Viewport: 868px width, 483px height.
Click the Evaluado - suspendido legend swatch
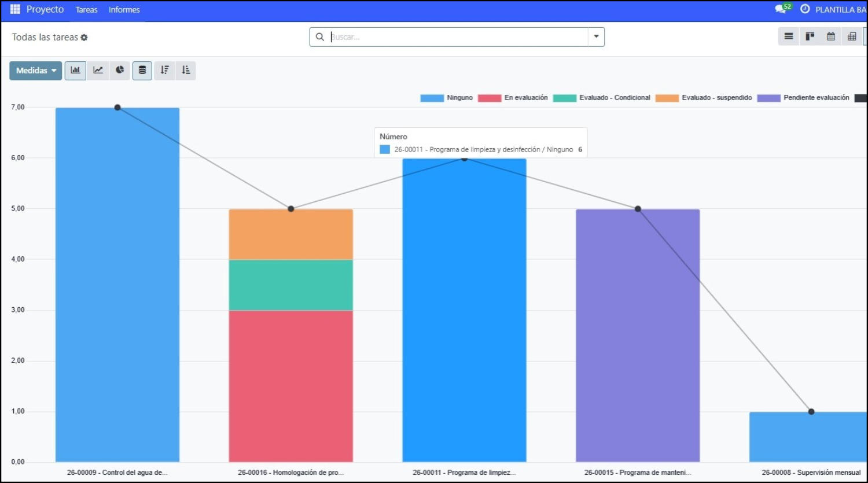[667, 98]
